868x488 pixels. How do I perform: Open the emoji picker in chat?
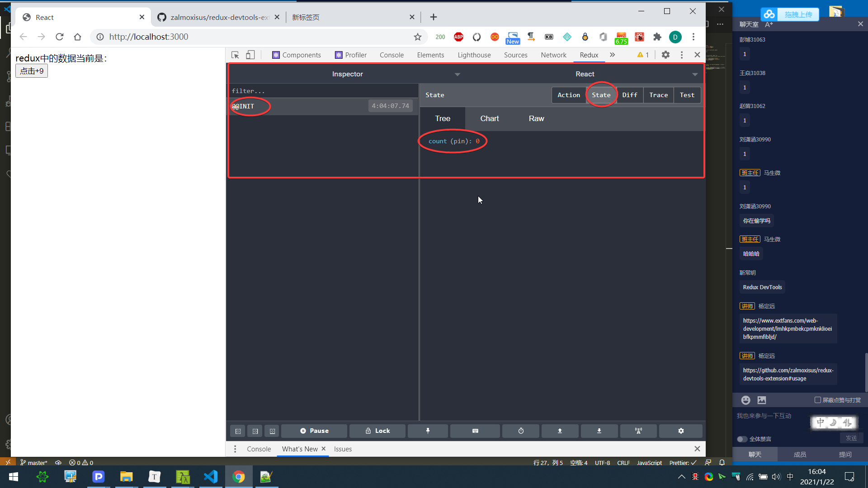tap(746, 400)
